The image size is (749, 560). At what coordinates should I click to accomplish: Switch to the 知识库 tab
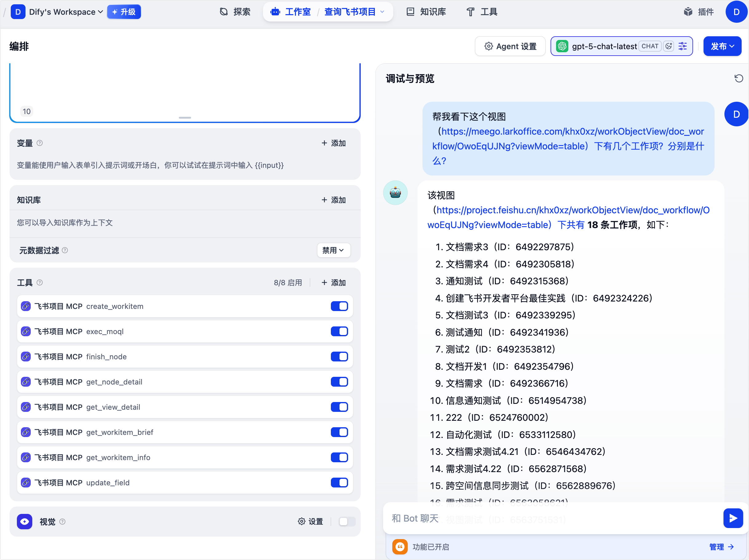tap(426, 12)
